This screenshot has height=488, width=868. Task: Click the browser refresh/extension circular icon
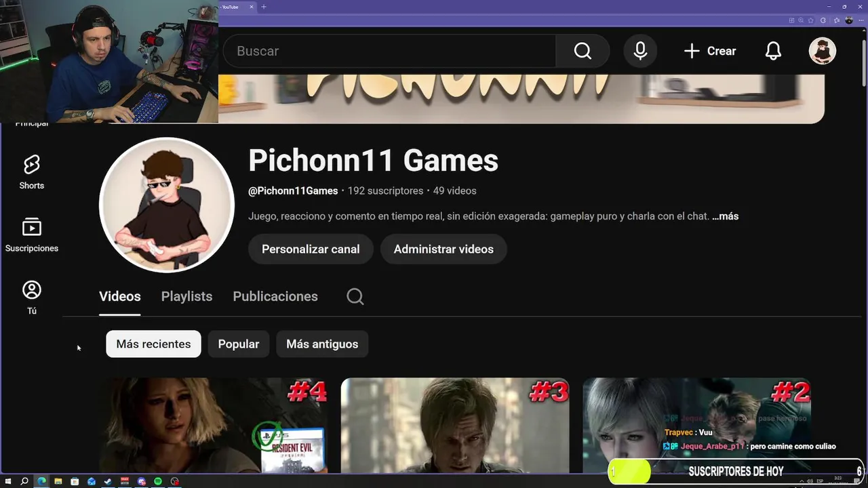[823, 20]
